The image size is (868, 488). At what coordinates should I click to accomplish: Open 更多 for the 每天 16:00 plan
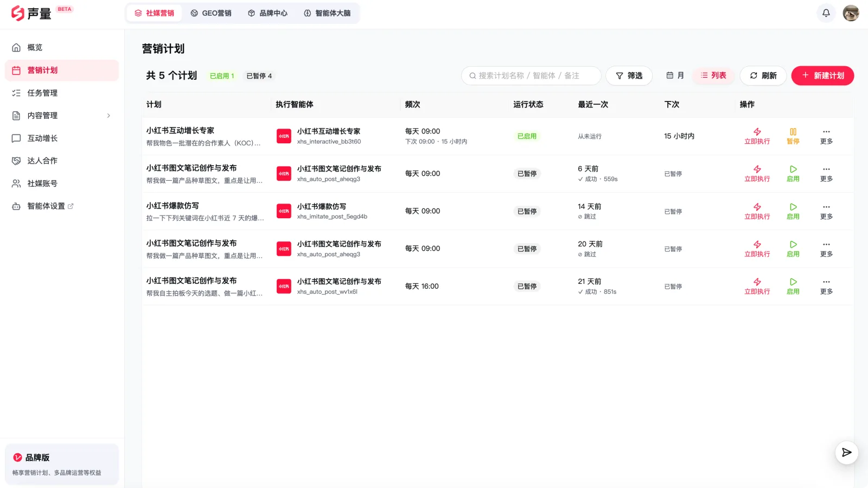(826, 286)
